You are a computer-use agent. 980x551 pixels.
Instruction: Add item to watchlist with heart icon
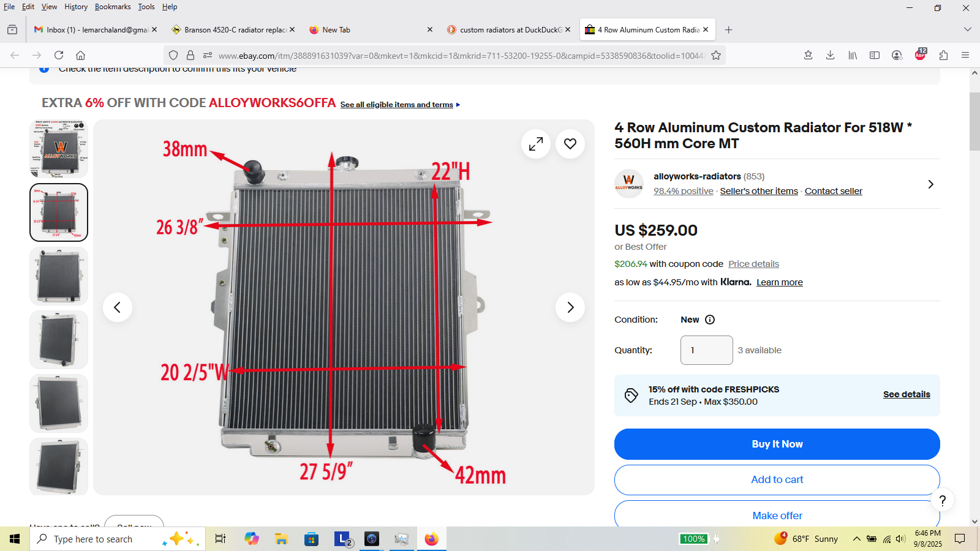[570, 144]
